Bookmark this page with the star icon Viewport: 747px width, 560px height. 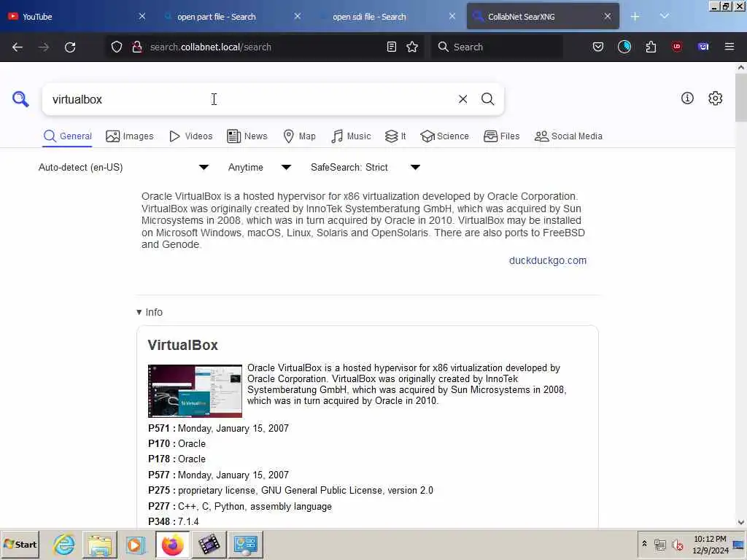(412, 47)
